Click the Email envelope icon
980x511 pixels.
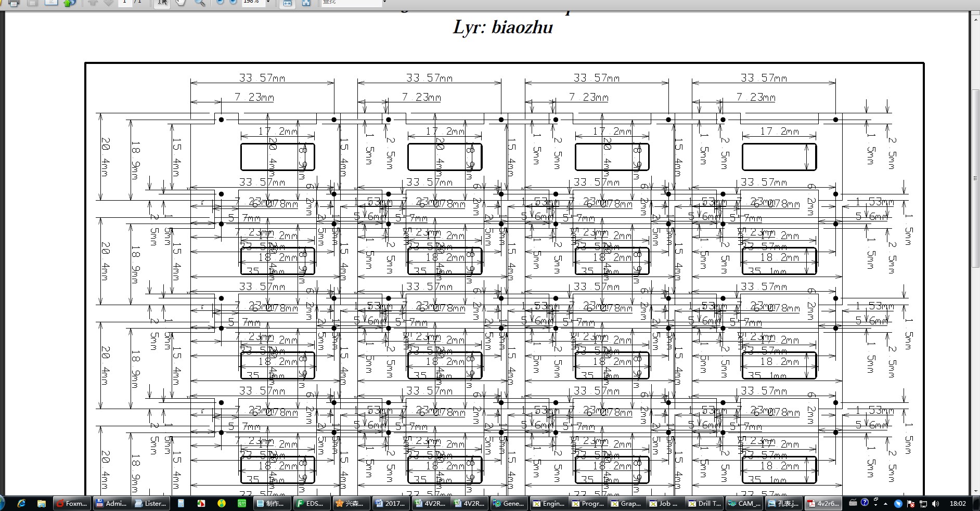point(51,3)
